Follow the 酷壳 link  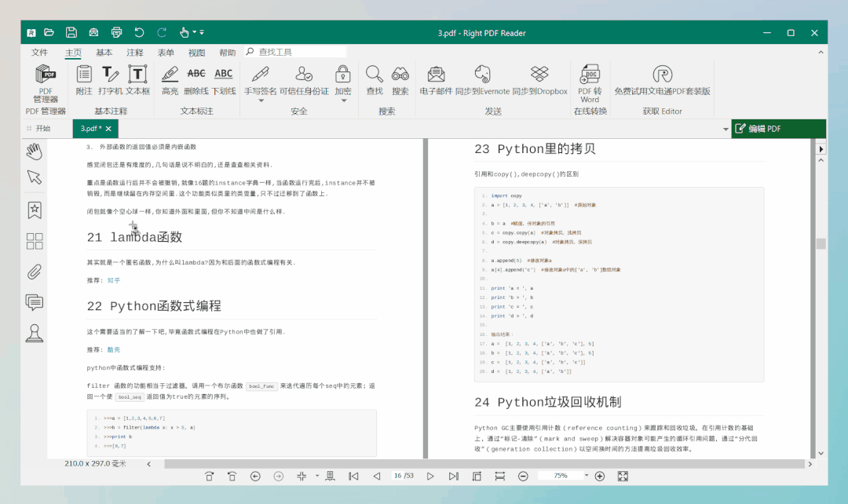(114, 350)
